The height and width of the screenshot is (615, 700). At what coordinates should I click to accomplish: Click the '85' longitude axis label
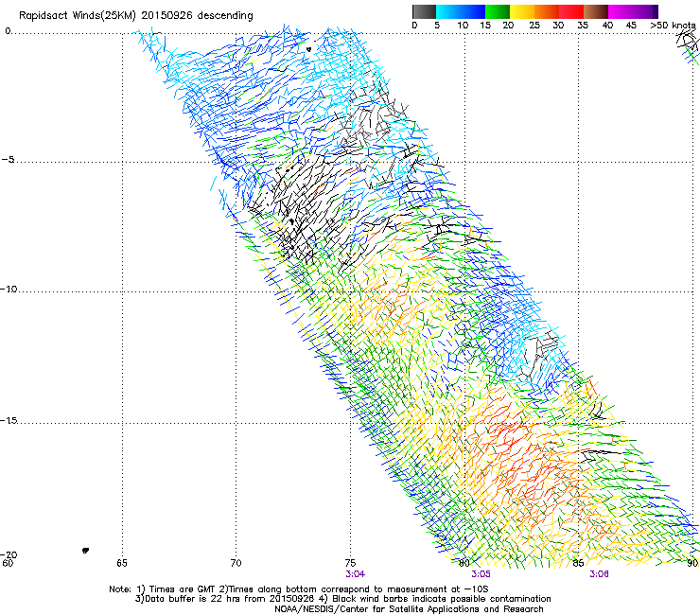point(578,563)
